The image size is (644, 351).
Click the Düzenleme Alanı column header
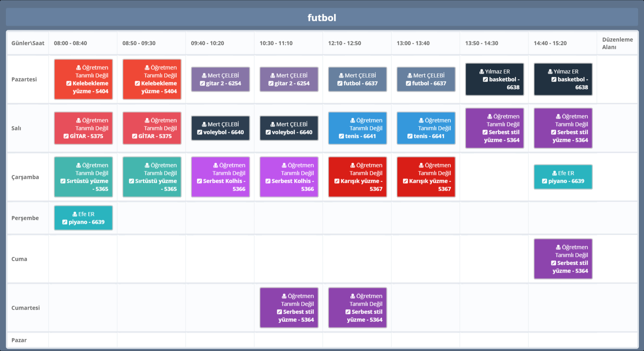pos(617,43)
